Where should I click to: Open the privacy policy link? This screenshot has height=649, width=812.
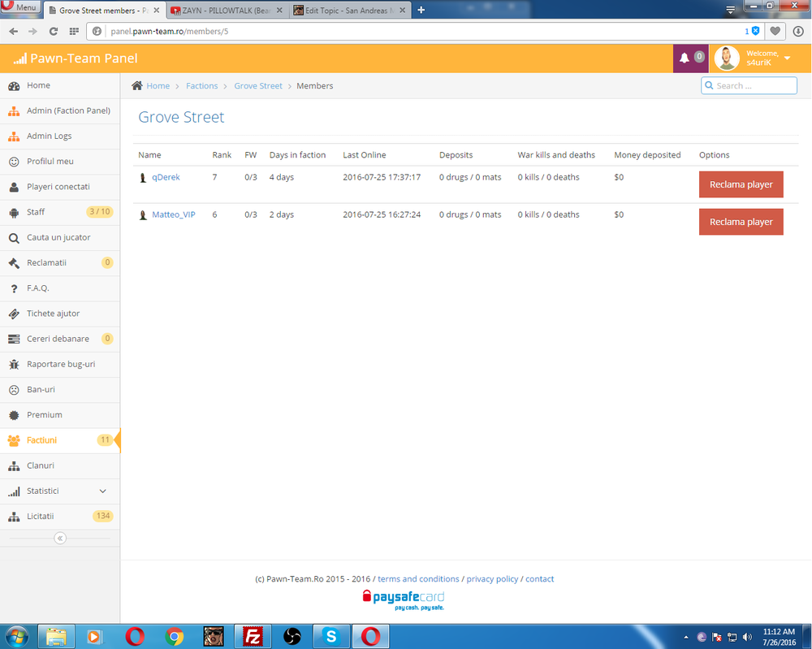[x=493, y=579]
